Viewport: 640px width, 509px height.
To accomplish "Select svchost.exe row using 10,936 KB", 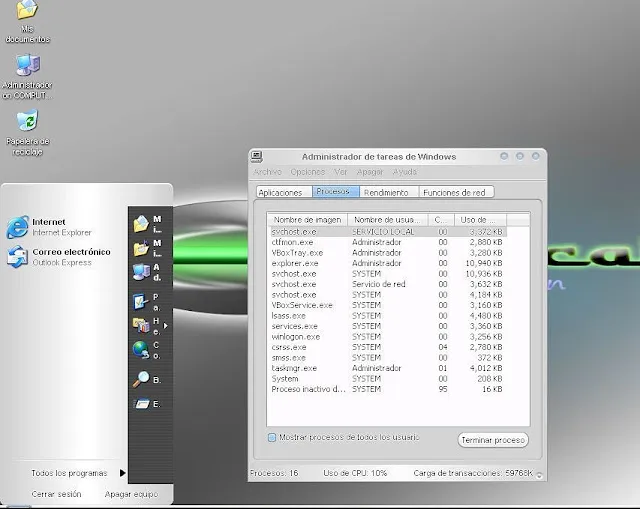I will pos(388,274).
